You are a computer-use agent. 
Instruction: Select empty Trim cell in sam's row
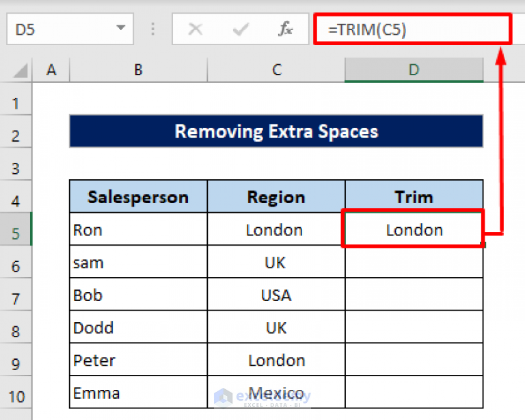(414, 262)
